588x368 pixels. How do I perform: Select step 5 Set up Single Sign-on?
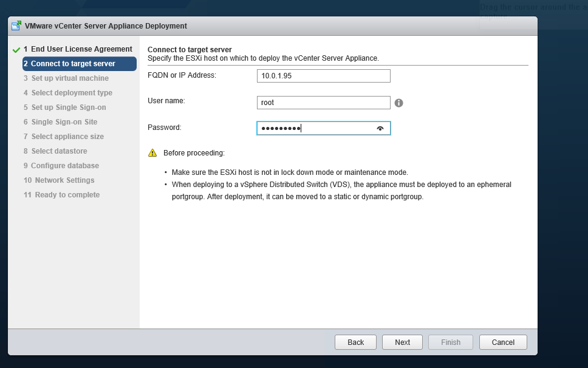(65, 107)
